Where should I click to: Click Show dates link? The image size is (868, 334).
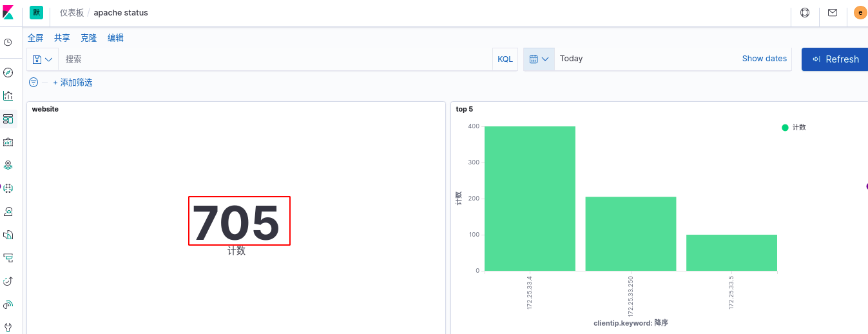[764, 58]
